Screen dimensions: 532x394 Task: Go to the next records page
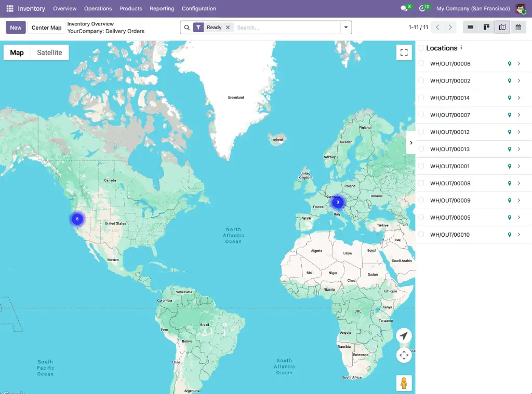click(450, 27)
